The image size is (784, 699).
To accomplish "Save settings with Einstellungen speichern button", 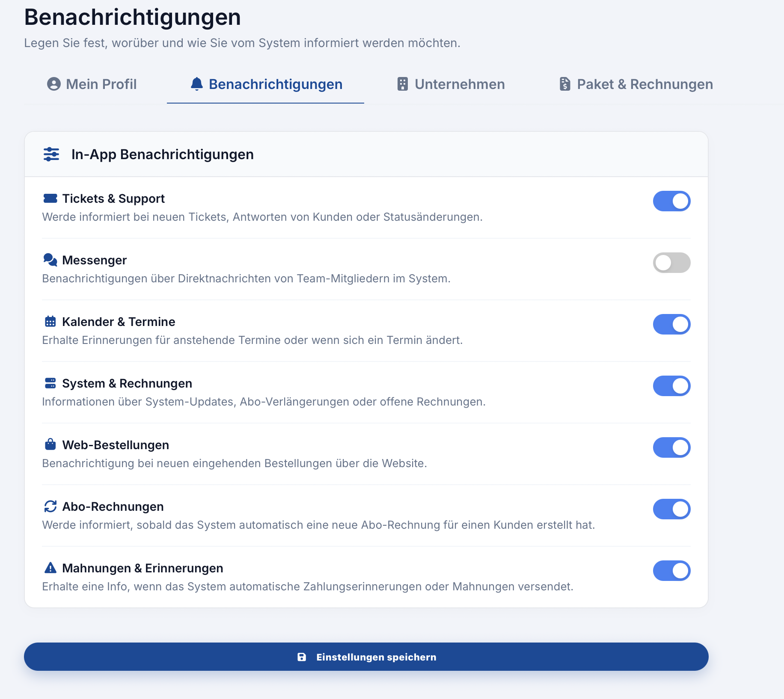I will (366, 657).
